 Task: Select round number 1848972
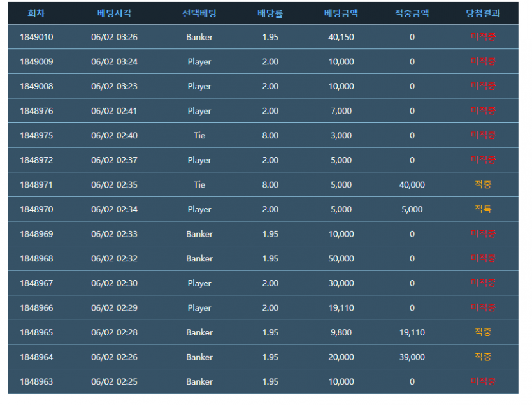[x=36, y=160]
